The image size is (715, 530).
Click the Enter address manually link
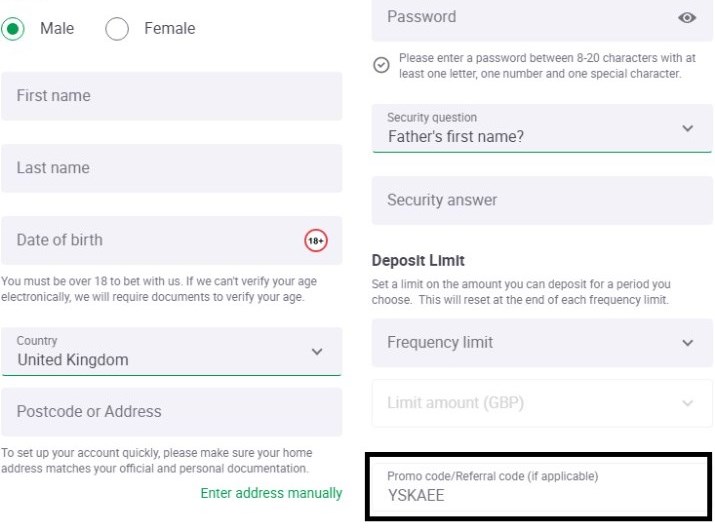[271, 493]
